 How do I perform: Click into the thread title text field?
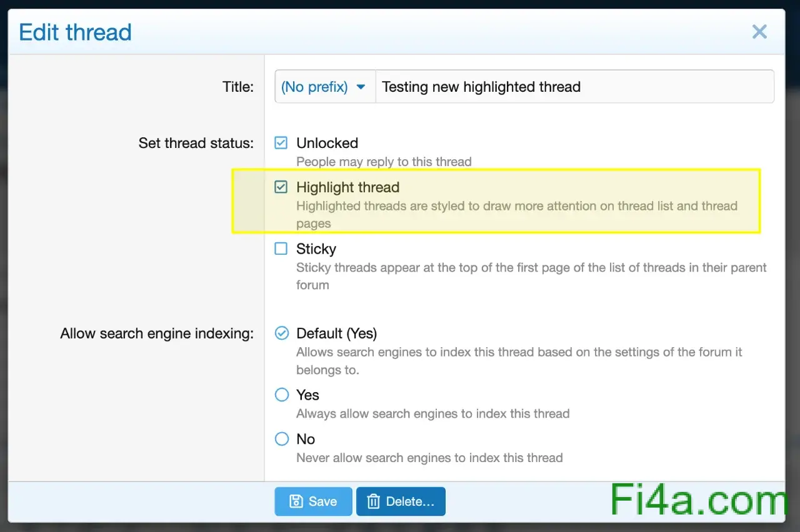(574, 87)
